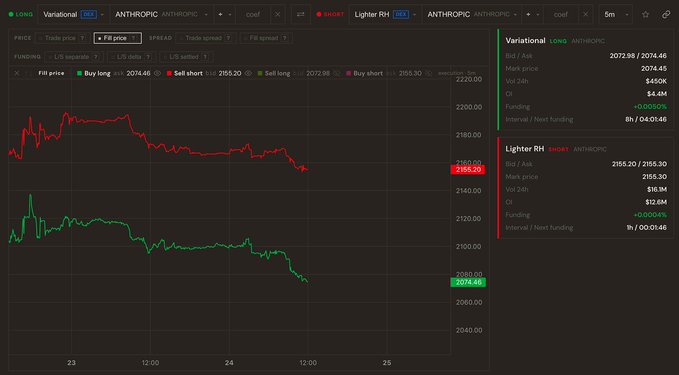This screenshot has height=375, width=679.
Task: Click magenta Buy short color swatch
Action: pos(349,73)
